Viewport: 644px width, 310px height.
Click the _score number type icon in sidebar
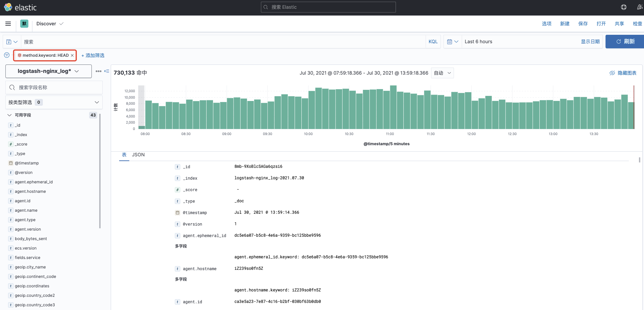11,144
